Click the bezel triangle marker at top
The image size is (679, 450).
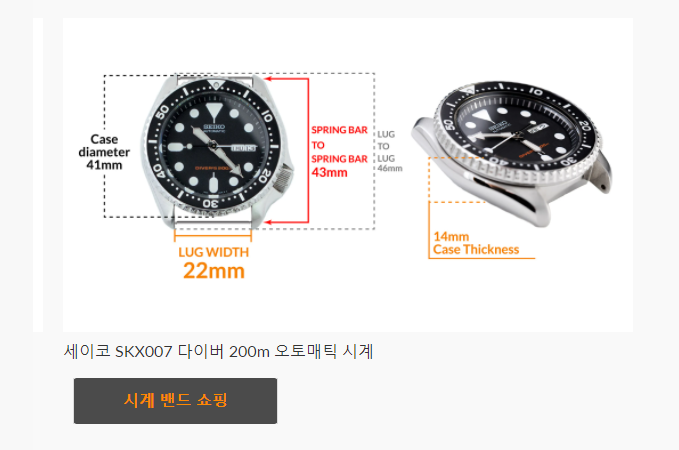coord(216,84)
